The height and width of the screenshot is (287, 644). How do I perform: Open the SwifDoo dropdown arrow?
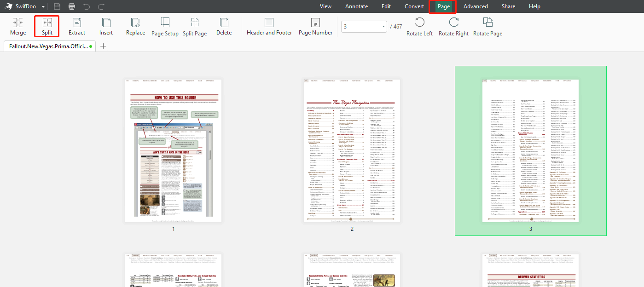coord(43,7)
